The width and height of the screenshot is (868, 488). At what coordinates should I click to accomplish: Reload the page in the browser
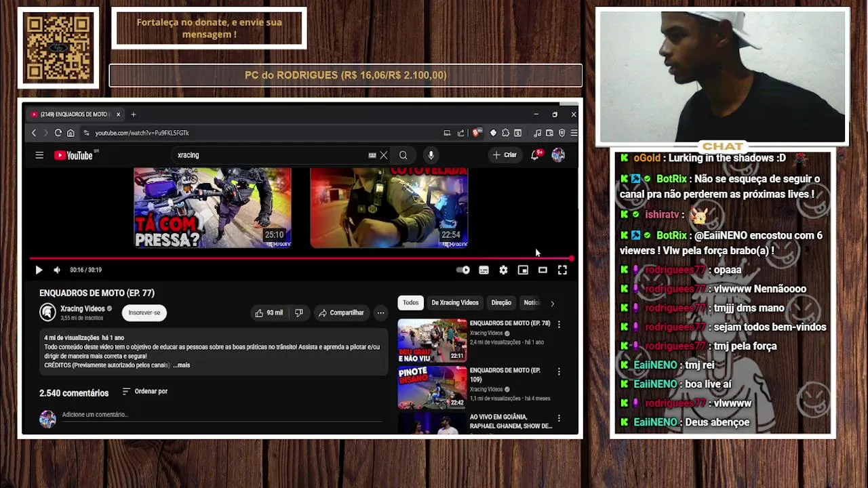point(58,133)
